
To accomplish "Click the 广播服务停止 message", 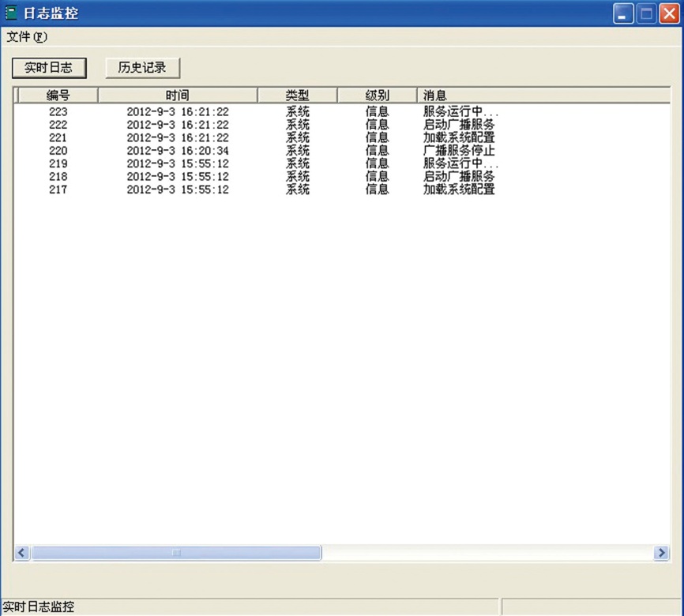I will 459,151.
